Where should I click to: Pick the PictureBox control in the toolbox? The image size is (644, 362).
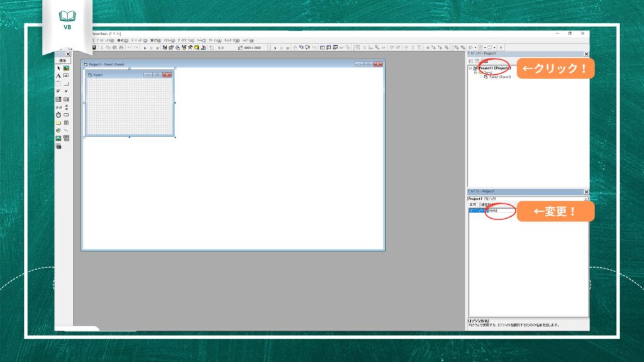66,68
